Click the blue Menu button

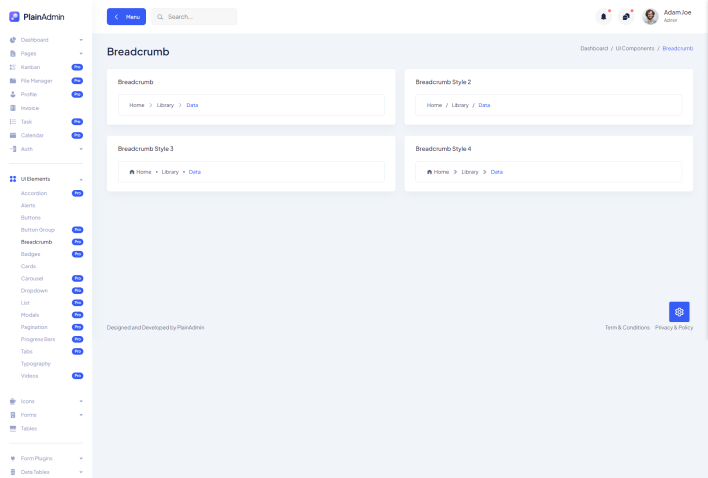(126, 17)
